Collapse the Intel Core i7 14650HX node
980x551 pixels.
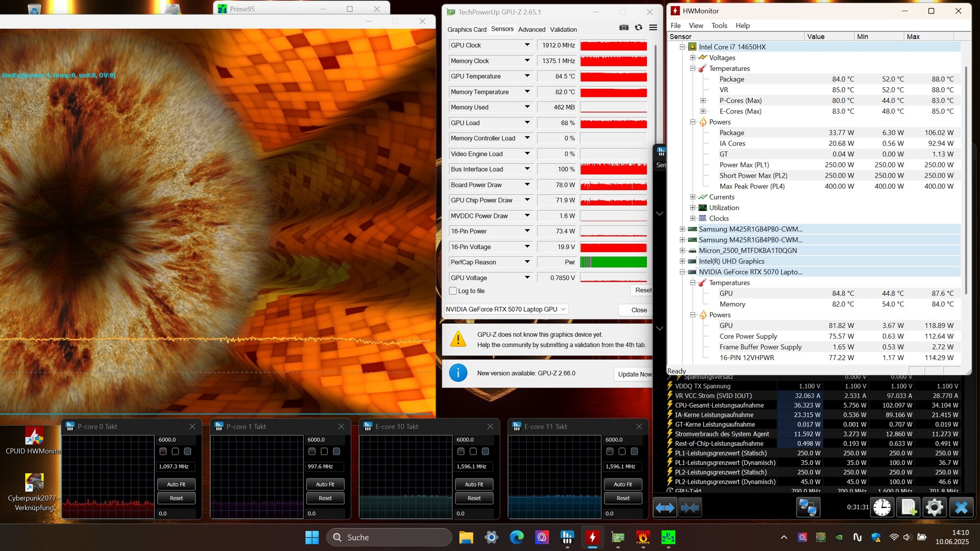[x=682, y=47]
